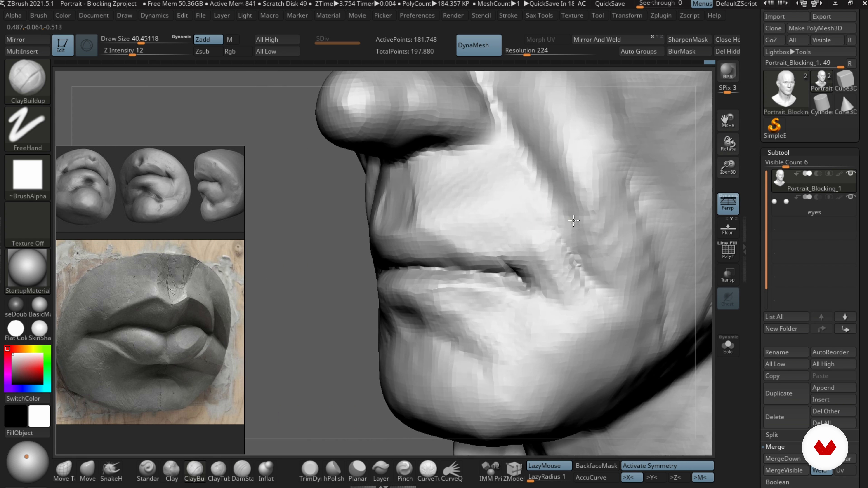The height and width of the screenshot is (488, 868).
Task: Click the Rename subtool button
Action: (x=786, y=352)
